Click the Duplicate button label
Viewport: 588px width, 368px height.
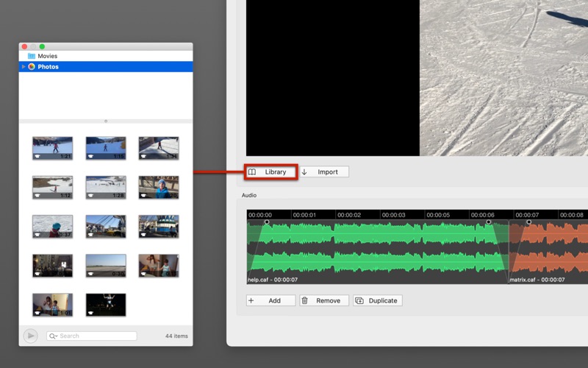383,301
